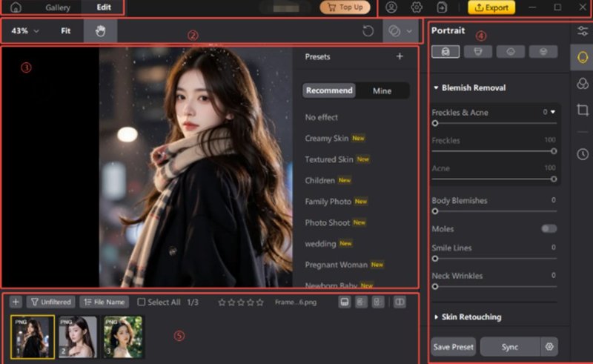593x364 pixels.
Task: Apply the Family Photo preset
Action: click(328, 202)
